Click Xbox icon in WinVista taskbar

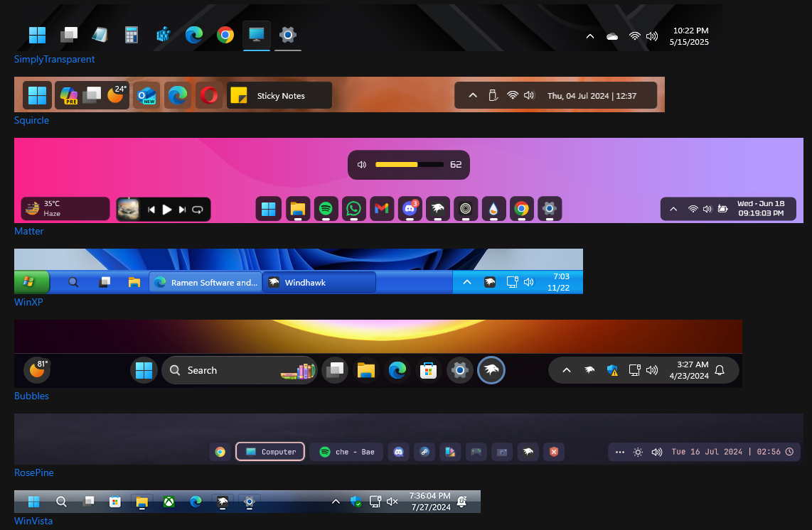pyautogui.click(x=169, y=502)
